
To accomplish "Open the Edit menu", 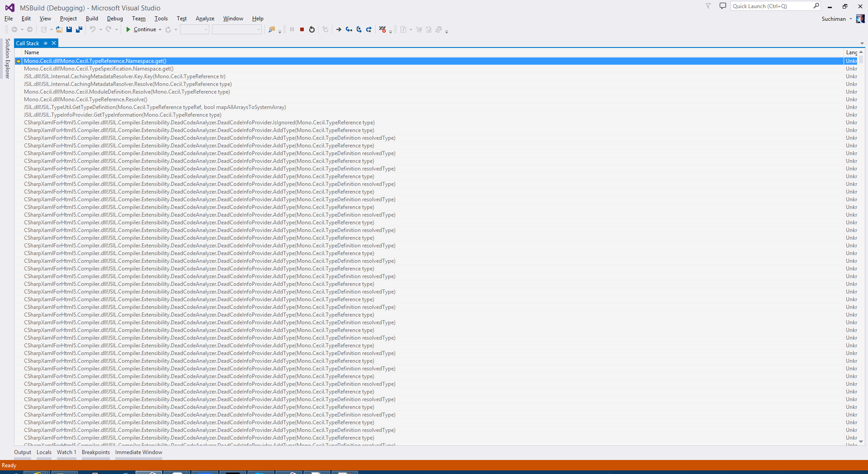I will 26,19.
